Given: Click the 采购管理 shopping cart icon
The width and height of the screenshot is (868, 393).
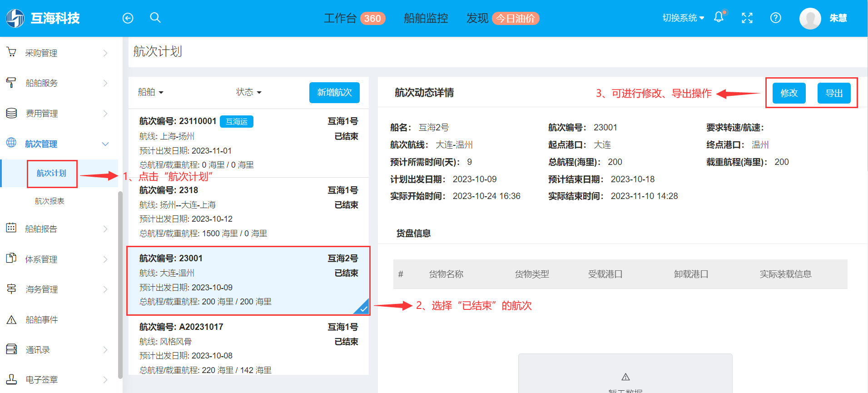Looking at the screenshot, I should tap(11, 52).
